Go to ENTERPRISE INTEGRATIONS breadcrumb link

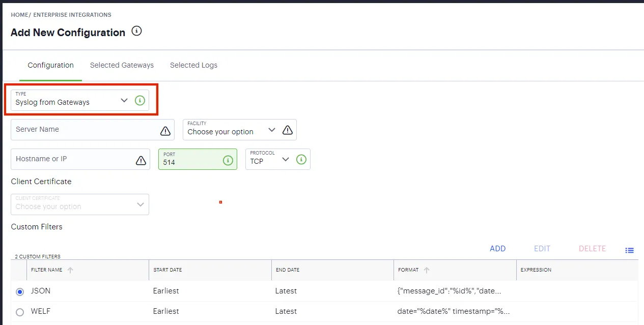coord(72,15)
